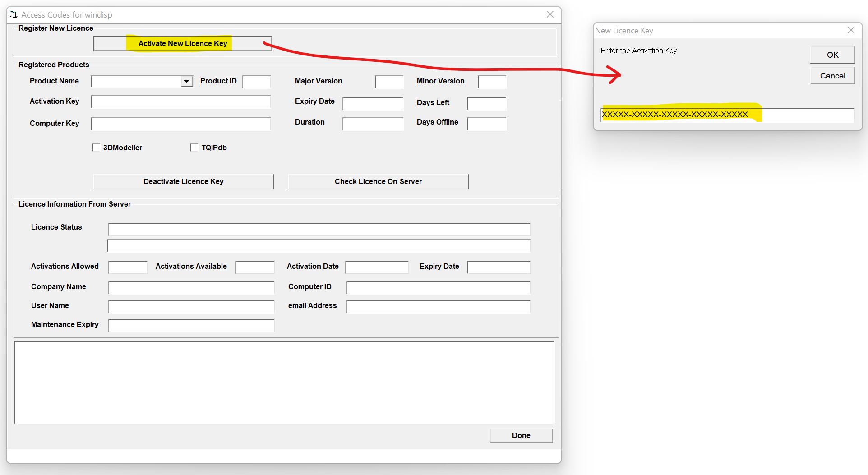Click the Maintenance Expiry field
Screen dimensions: 868x475
[x=191, y=325]
